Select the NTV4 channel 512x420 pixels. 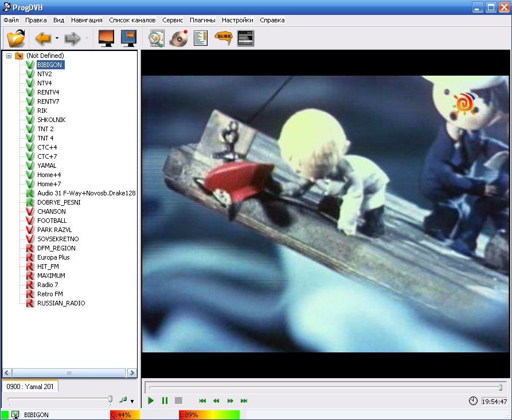[44, 83]
